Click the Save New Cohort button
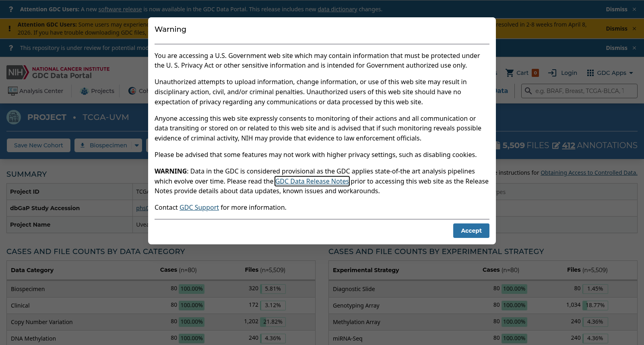This screenshot has height=345, width=644. click(39, 145)
